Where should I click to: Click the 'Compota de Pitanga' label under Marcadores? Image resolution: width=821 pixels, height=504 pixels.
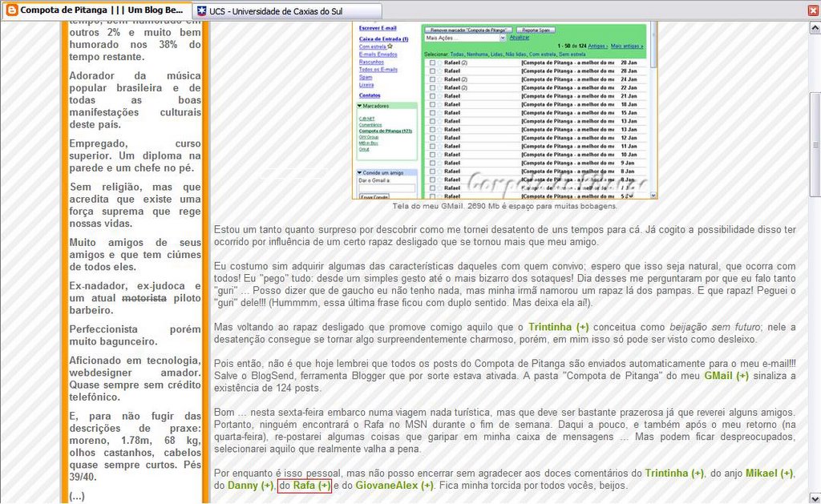386,131
